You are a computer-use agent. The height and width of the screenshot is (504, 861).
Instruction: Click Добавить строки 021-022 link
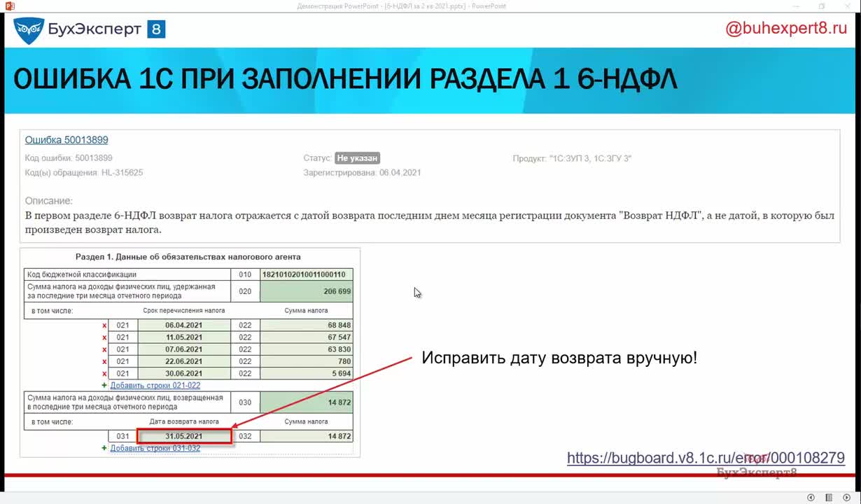point(155,386)
